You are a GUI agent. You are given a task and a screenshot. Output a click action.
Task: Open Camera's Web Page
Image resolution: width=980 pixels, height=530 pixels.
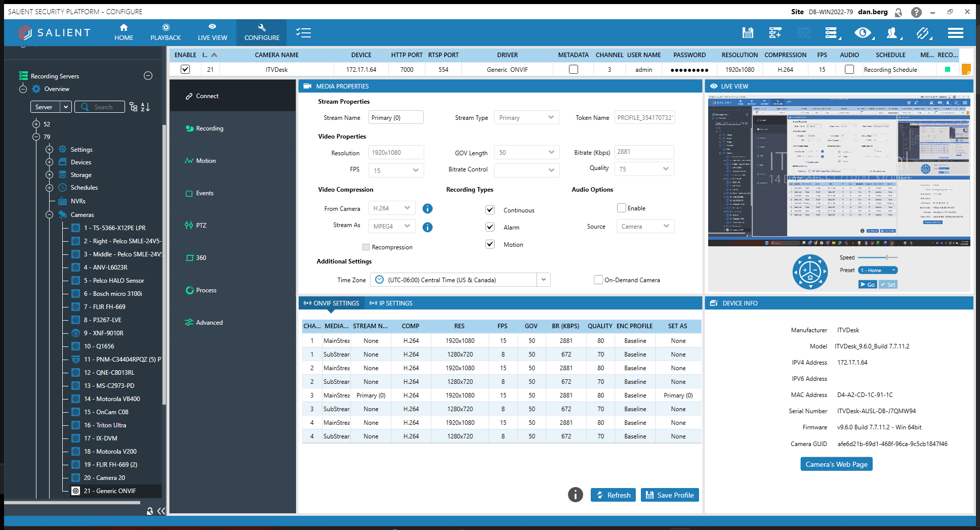(836, 464)
